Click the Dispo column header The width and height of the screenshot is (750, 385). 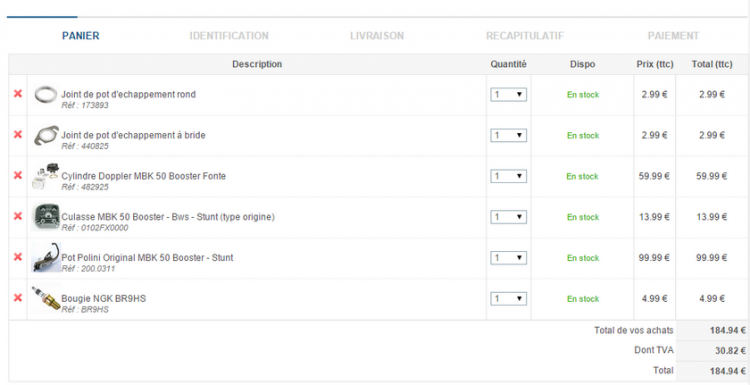[x=583, y=64]
